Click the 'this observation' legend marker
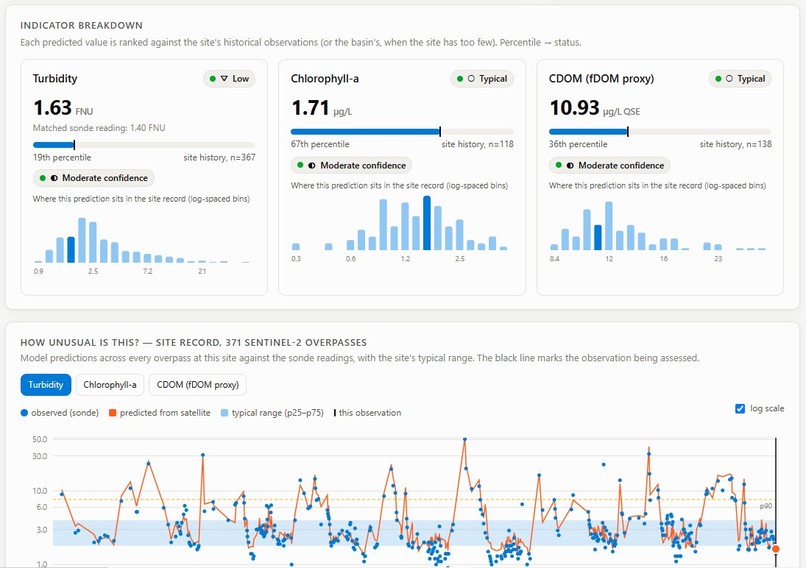Viewport: 806px width, 568px height. pos(335,413)
